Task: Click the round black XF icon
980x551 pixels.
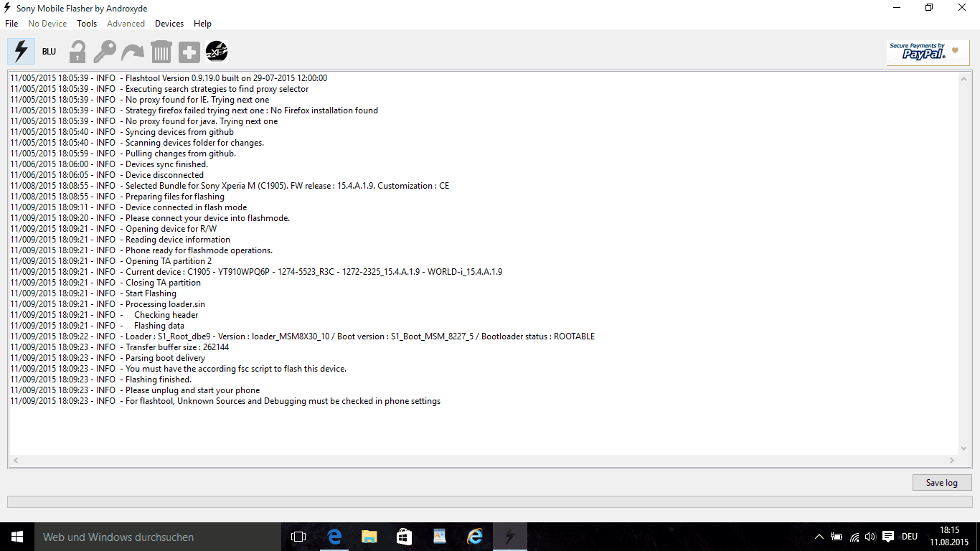Action: (x=217, y=52)
